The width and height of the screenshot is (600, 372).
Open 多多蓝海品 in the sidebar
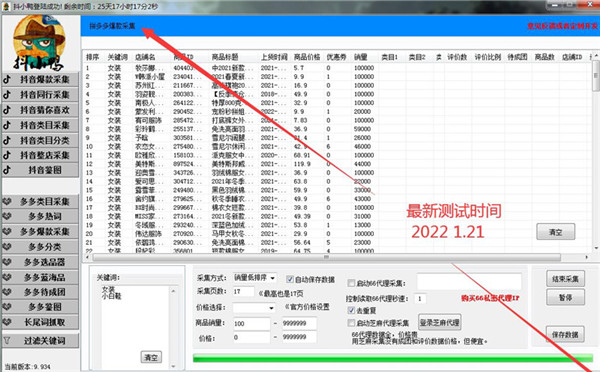(40, 277)
